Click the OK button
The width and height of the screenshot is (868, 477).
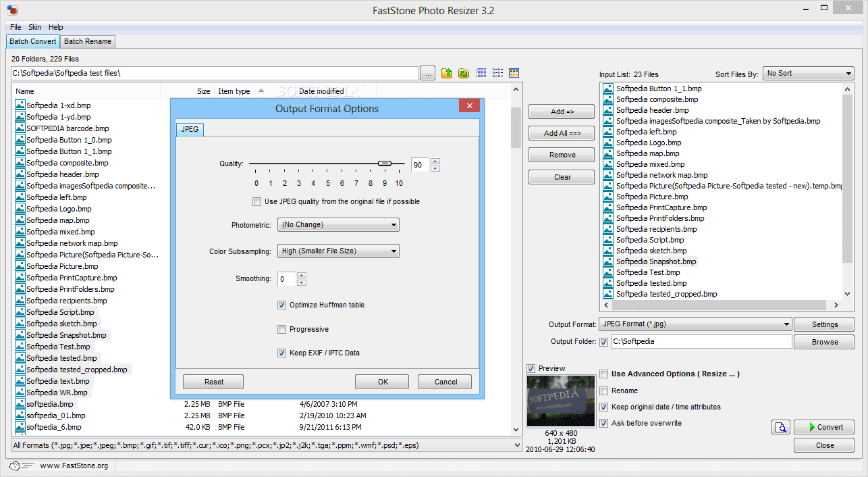(x=383, y=382)
